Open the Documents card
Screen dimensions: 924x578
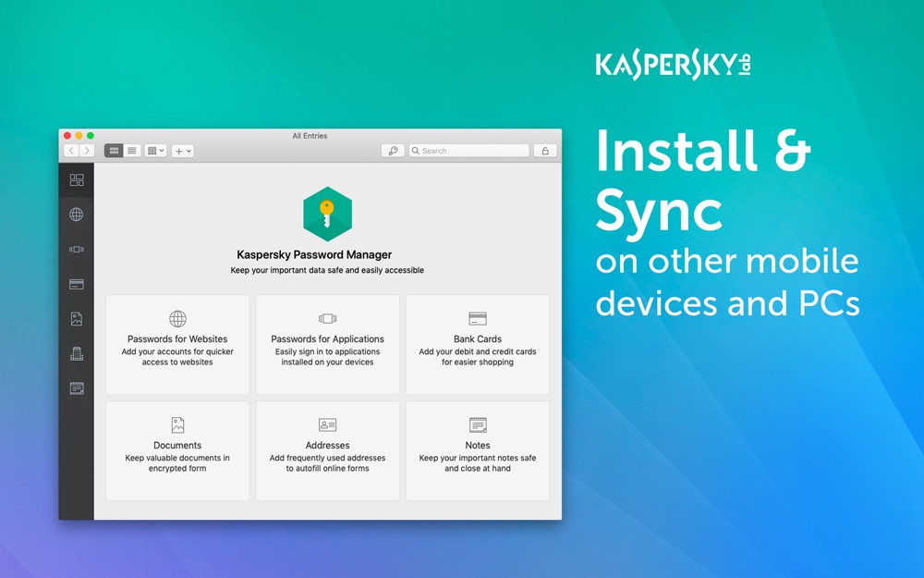(177, 451)
